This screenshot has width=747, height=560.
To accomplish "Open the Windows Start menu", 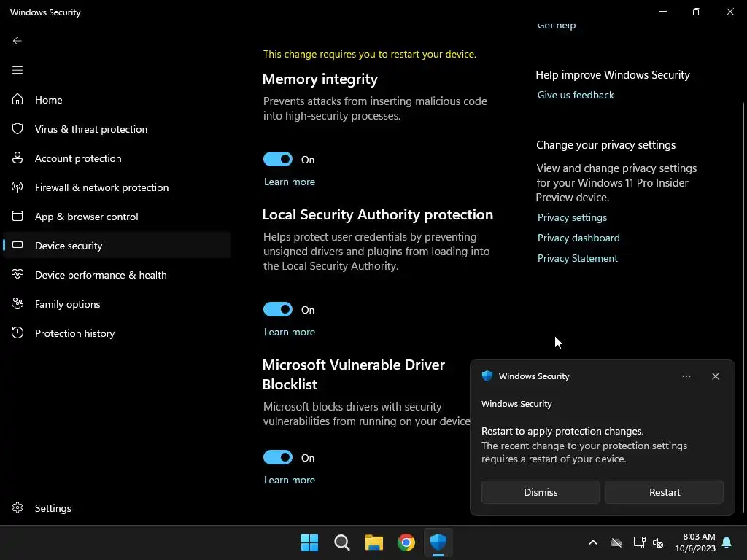I will (309, 542).
